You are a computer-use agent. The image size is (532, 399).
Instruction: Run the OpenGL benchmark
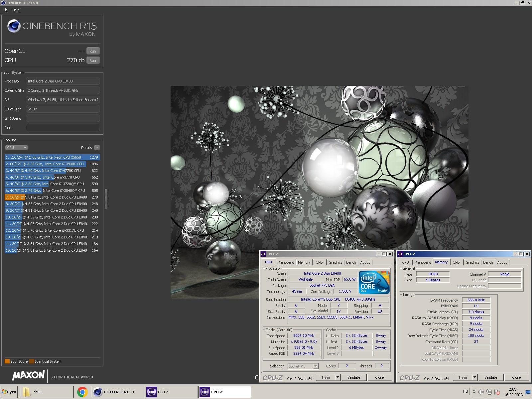coord(93,51)
